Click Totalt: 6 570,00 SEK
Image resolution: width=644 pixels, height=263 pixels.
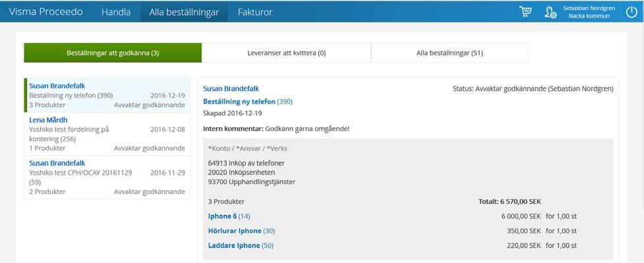pos(510,202)
